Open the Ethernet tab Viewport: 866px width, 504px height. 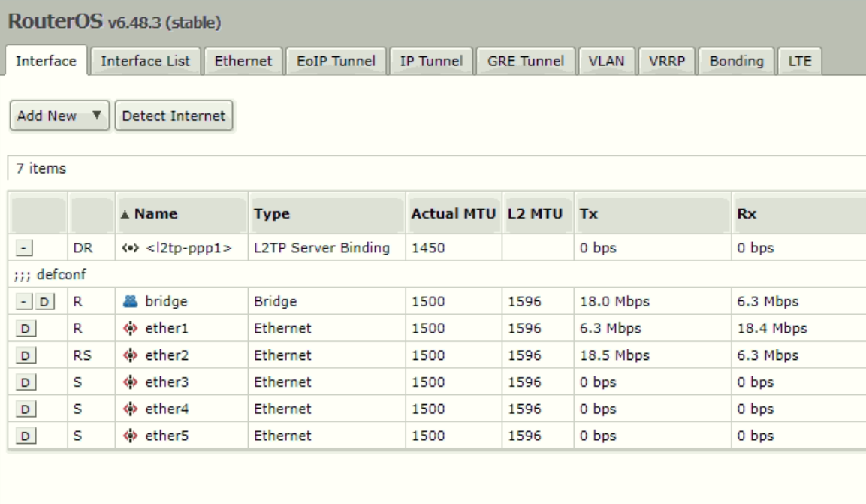[243, 61]
